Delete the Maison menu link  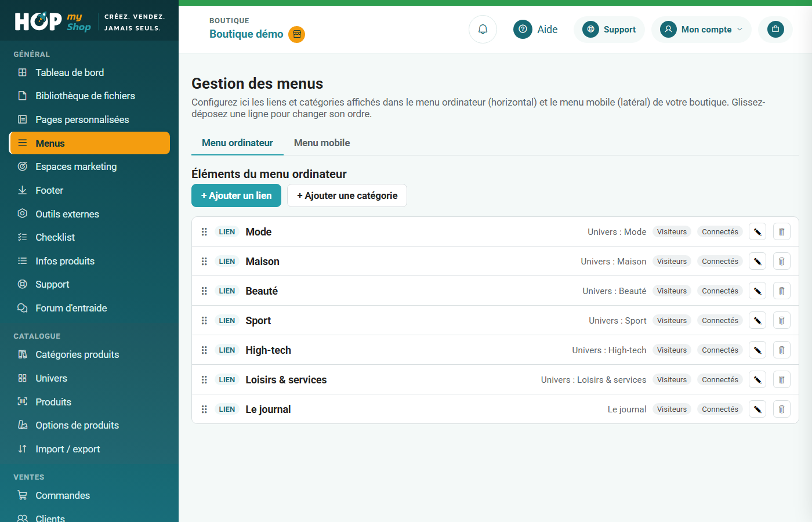pos(782,261)
